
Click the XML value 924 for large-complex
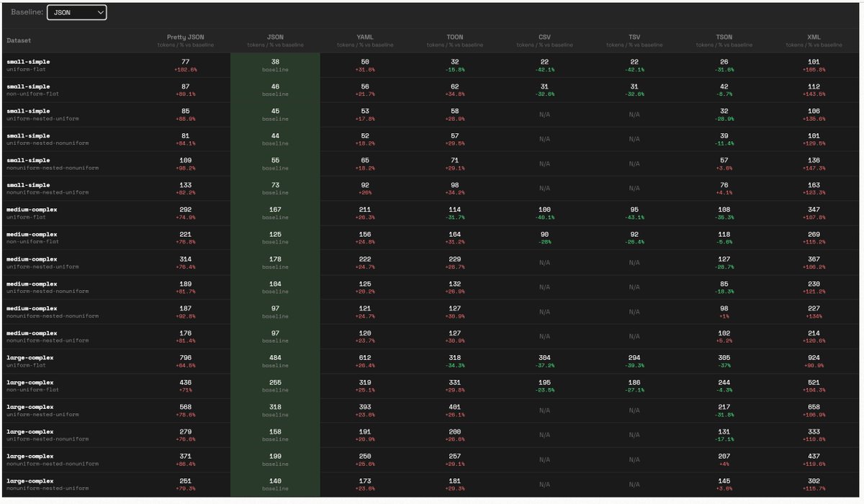point(814,357)
